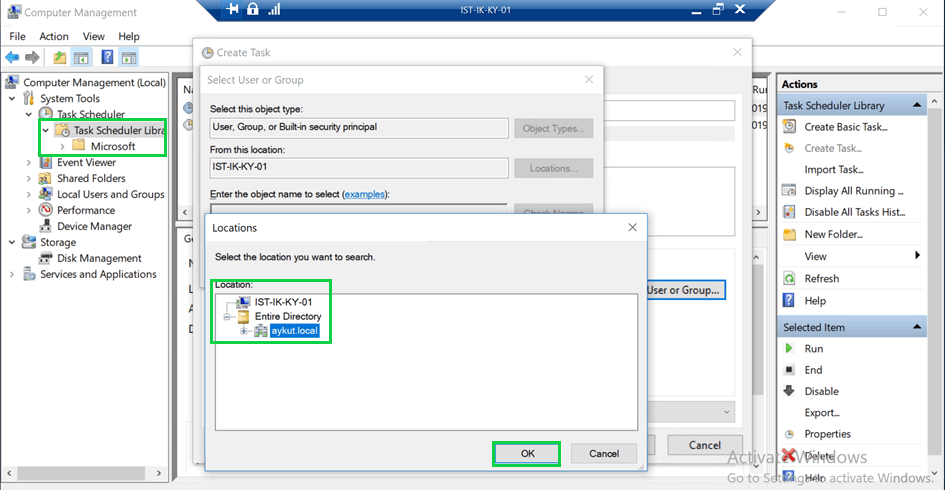Click the Back arrow in the toolbar
This screenshot has height=490, width=945.
coord(12,58)
